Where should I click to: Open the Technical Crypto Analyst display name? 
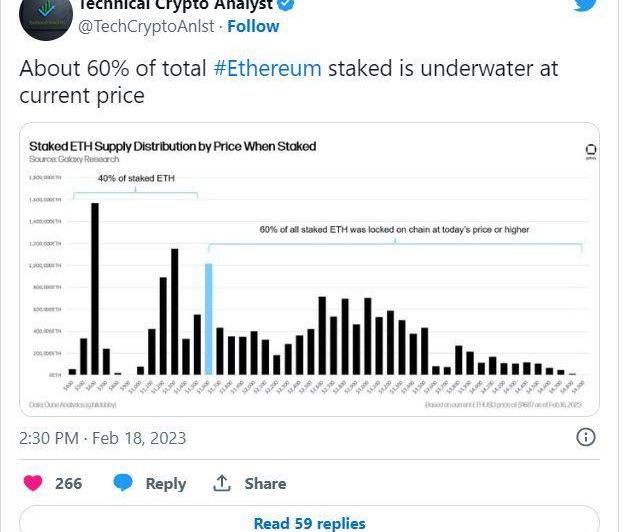pyautogui.click(x=175, y=5)
